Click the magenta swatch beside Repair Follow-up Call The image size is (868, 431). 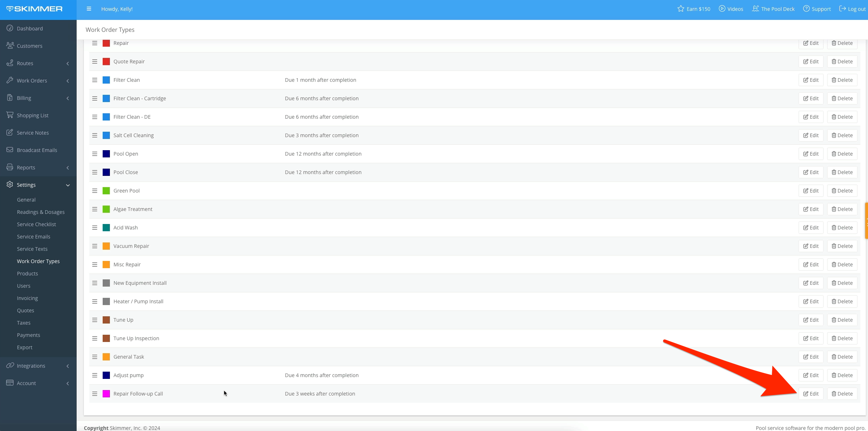point(106,394)
